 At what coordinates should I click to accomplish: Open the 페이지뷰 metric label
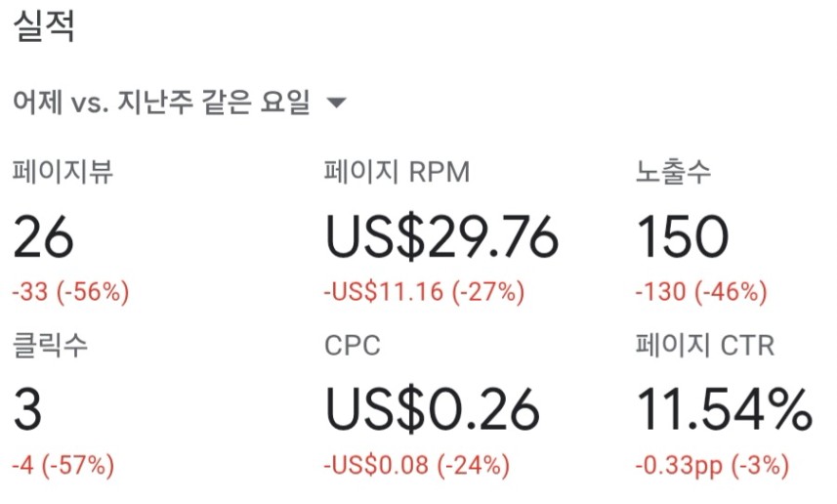(x=63, y=172)
